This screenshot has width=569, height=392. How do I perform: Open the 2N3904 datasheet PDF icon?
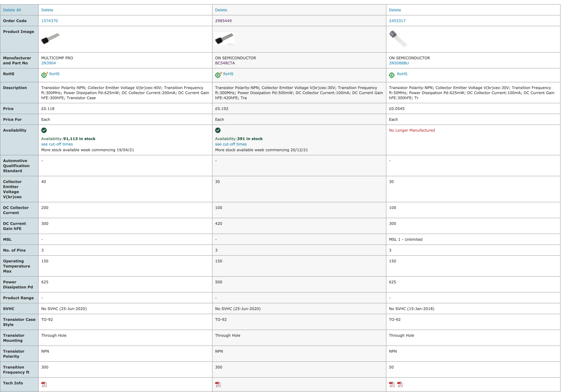pyautogui.click(x=44, y=384)
